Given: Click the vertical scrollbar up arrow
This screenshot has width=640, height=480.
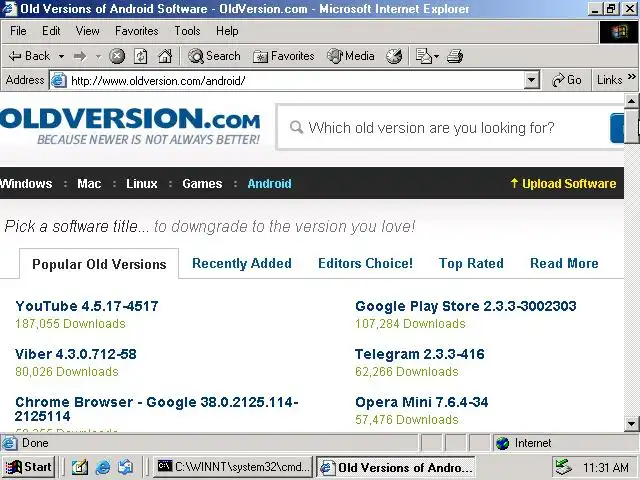Looking at the screenshot, I should 631,100.
